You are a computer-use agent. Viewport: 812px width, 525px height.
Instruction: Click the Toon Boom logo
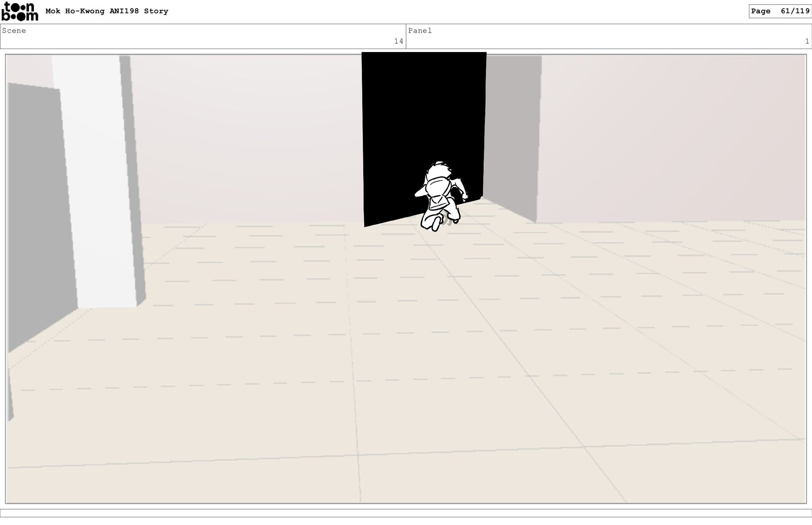coord(19,11)
